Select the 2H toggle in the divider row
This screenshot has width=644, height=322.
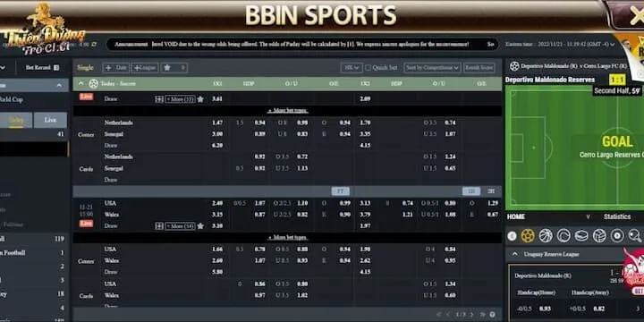[491, 191]
